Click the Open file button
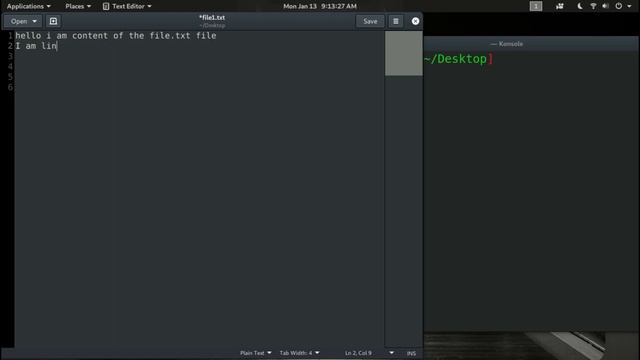Screen dimensions: 640x360 (x=23, y=21)
